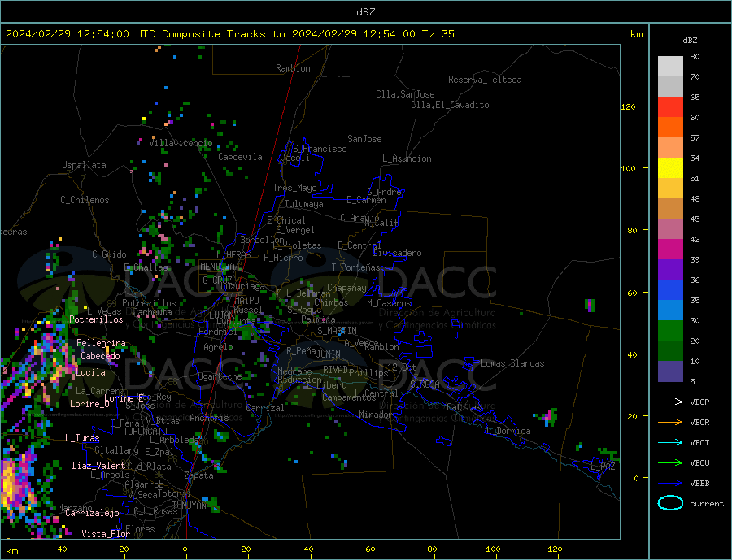
Task: Pick the light blue 30–35 dBZ swatch
Action: tap(670, 310)
